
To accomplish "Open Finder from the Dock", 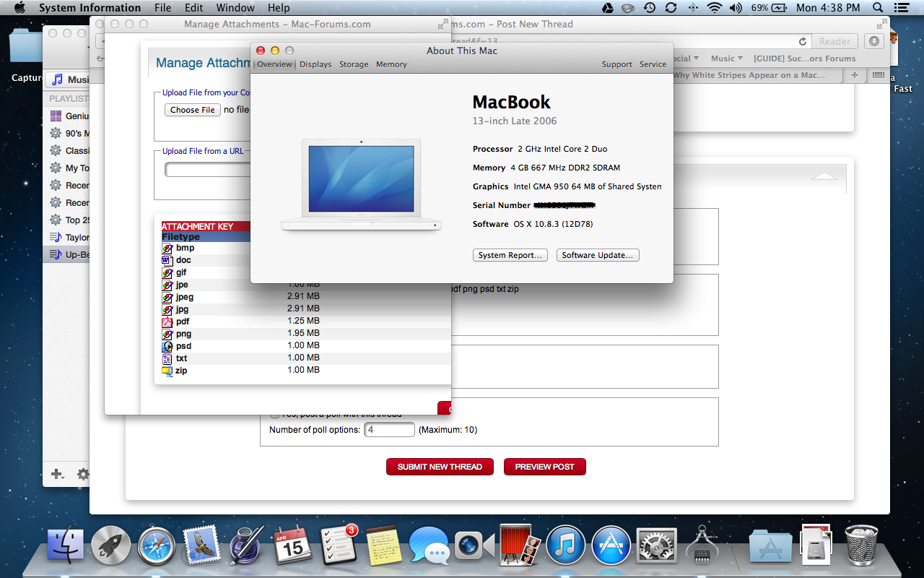I will [x=66, y=545].
